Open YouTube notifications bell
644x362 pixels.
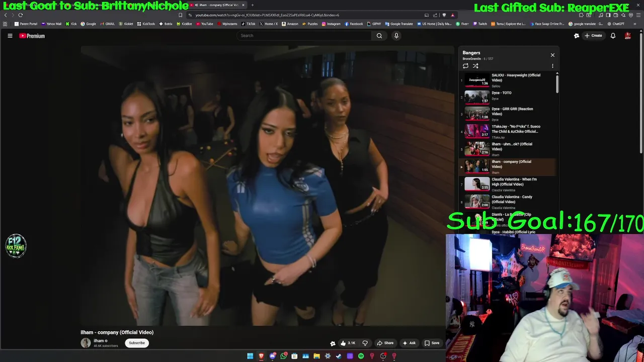613,36
